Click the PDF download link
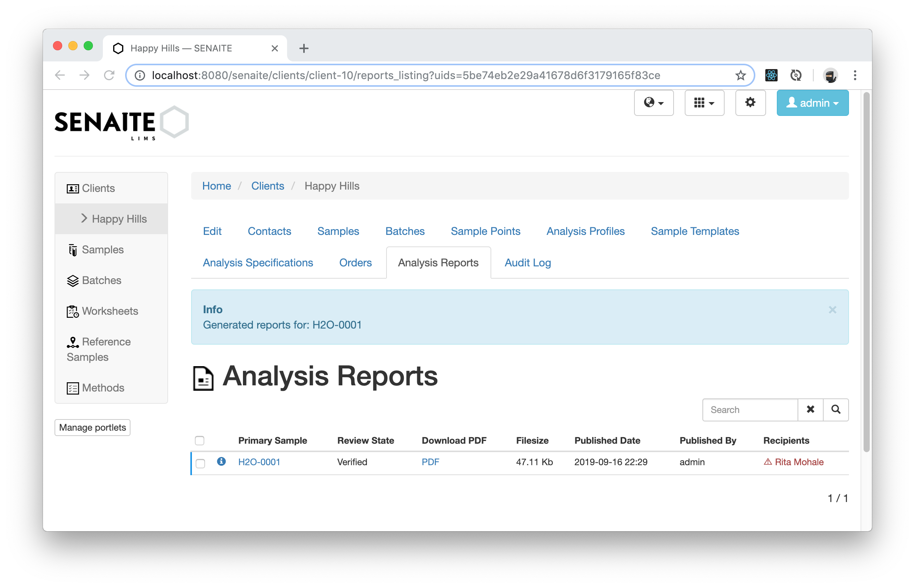The width and height of the screenshot is (915, 588). 431,461
